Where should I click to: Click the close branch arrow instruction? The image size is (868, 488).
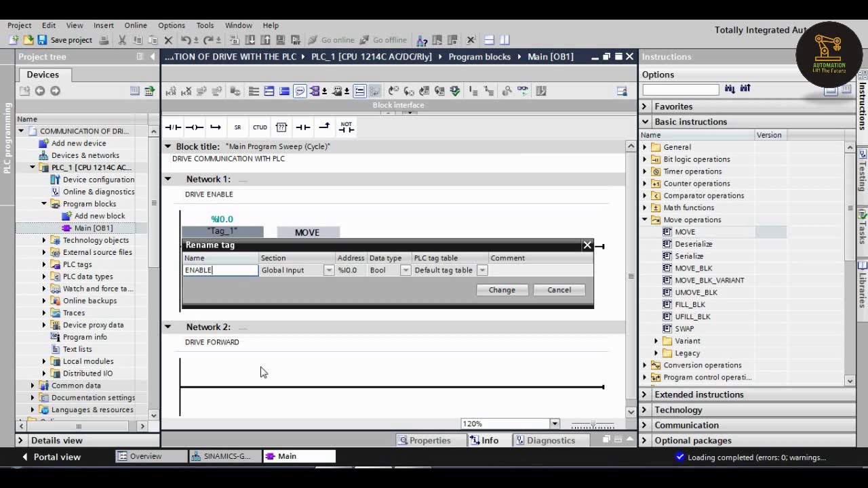[324, 126]
